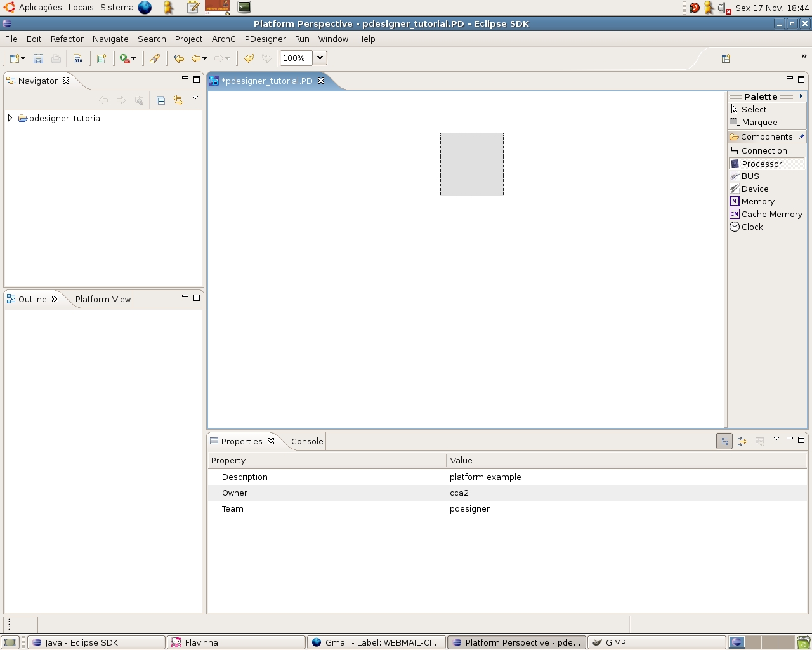Toggle Show Categories in Properties view
Screen dimensions: 812x650
724,441
